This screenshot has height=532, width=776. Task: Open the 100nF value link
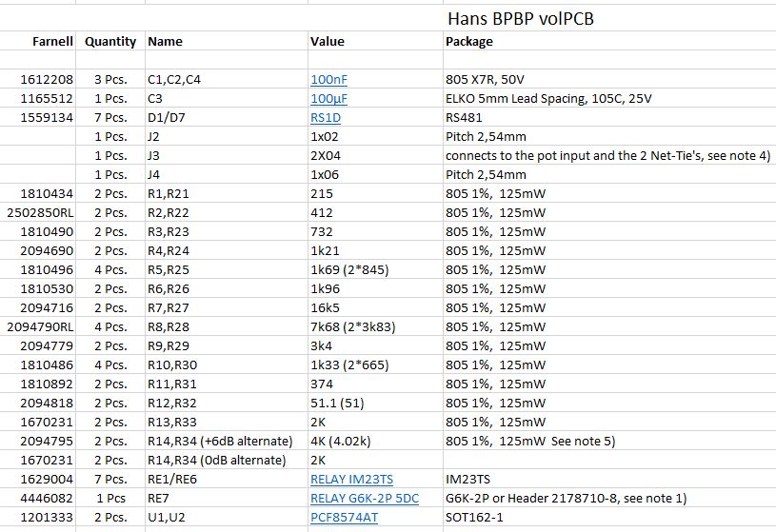328,80
